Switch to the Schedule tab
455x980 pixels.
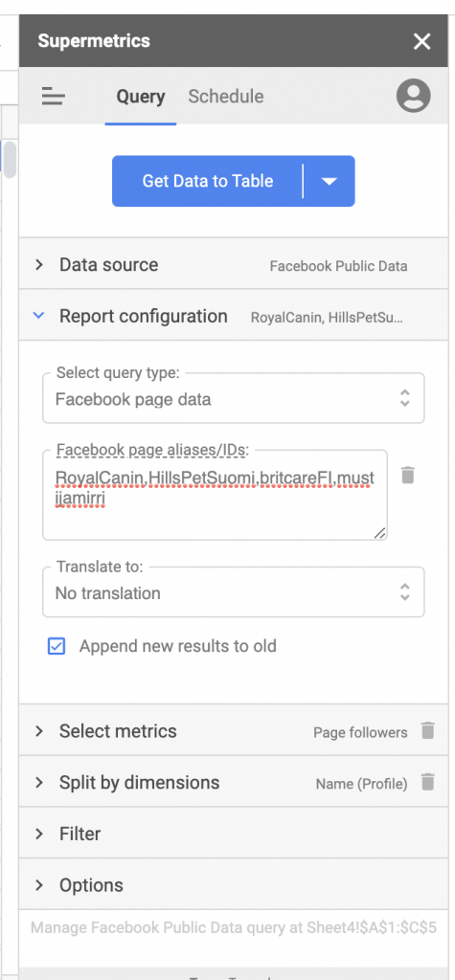pyautogui.click(x=226, y=97)
